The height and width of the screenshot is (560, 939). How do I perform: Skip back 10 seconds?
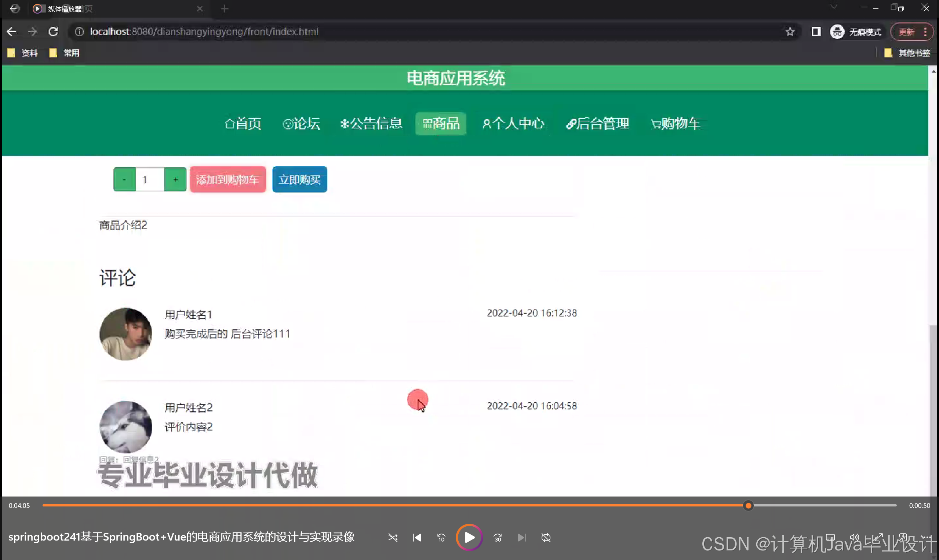point(441,537)
